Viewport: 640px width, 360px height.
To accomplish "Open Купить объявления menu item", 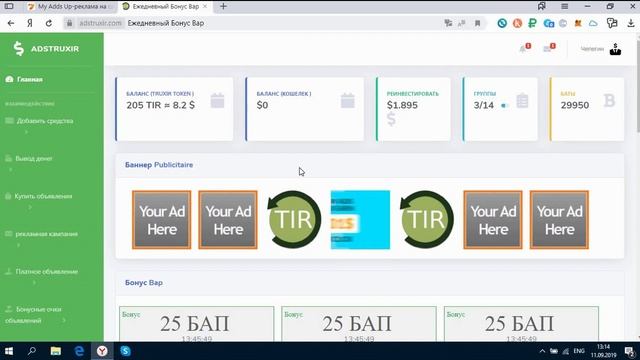I will click(x=39, y=196).
